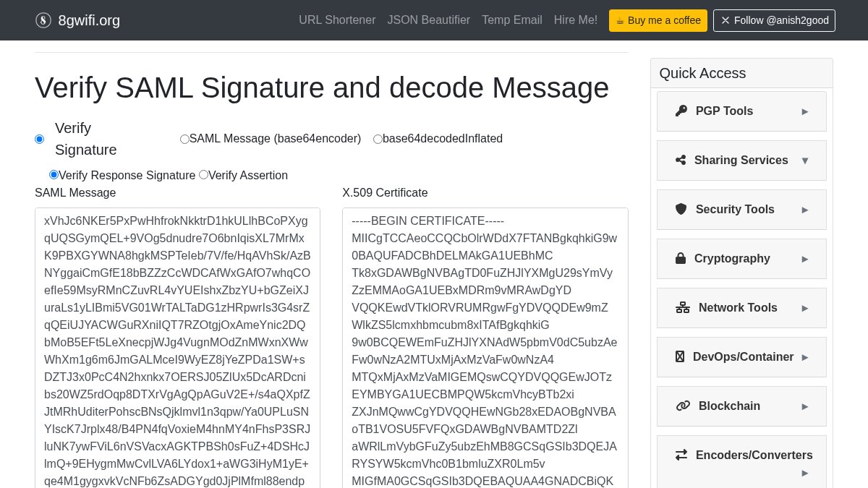Select the Verify Signature radio button

tap(40, 139)
